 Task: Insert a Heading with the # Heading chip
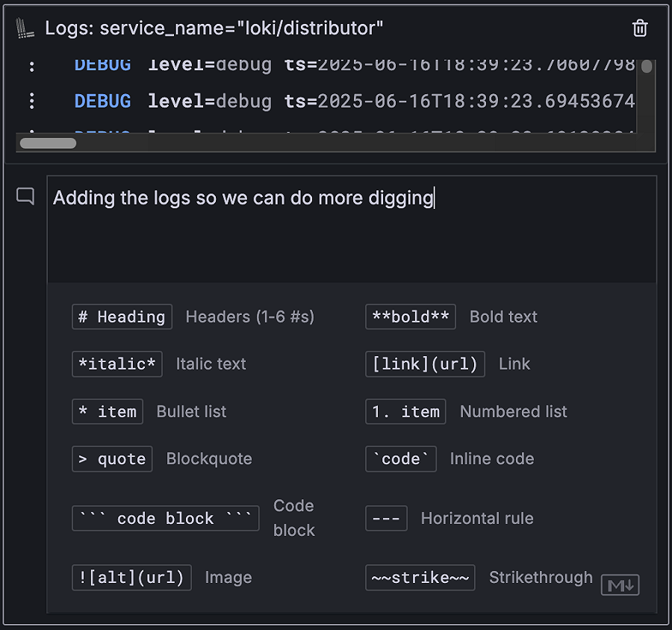122,316
